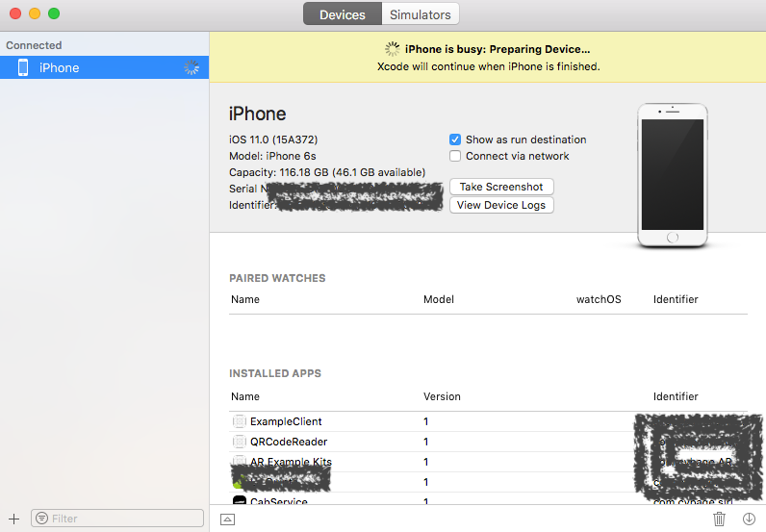Click the iOS 11.0 (15A372) version text
Viewport: 766px width, 532px height.
[273, 139]
